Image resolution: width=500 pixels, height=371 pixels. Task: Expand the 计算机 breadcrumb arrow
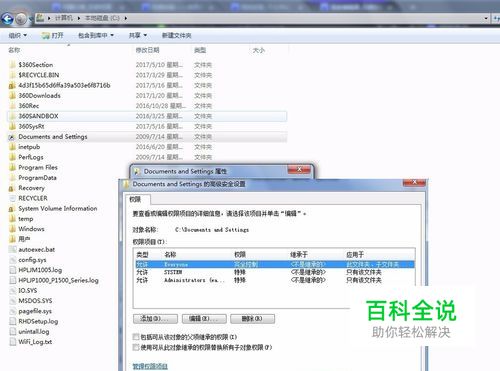[x=79, y=18]
